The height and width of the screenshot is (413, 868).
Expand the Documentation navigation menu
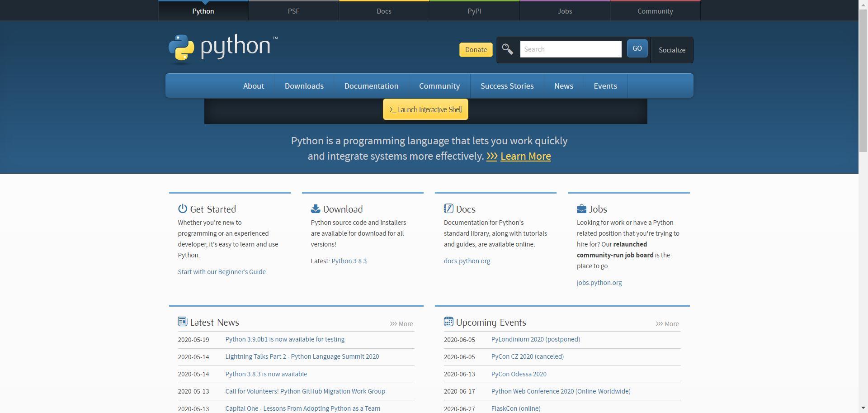click(371, 85)
